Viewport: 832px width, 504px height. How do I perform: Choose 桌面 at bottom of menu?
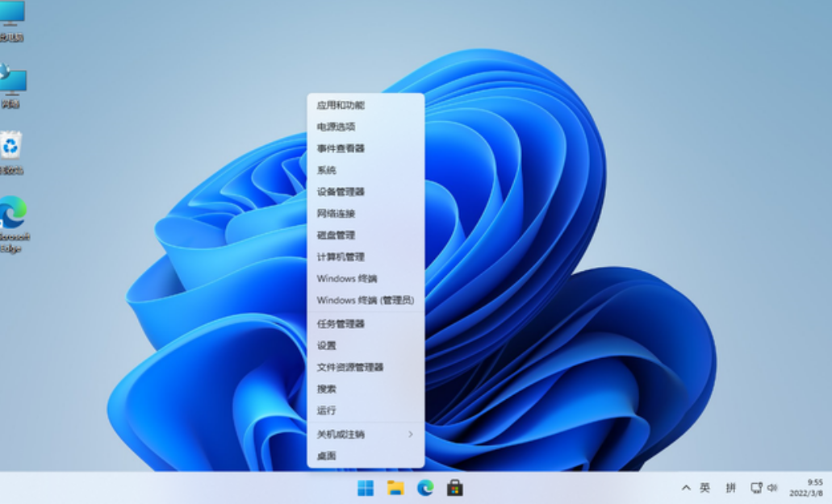click(x=327, y=456)
